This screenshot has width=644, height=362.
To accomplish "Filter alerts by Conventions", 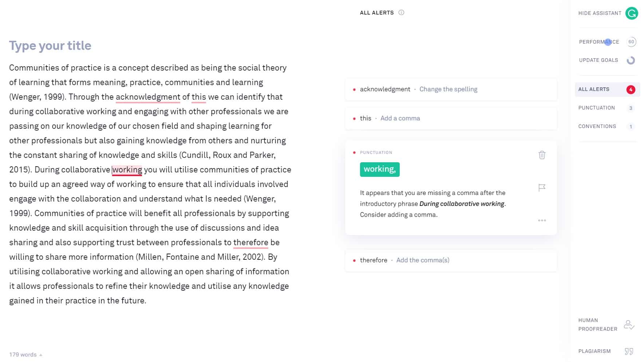I will pyautogui.click(x=597, y=126).
